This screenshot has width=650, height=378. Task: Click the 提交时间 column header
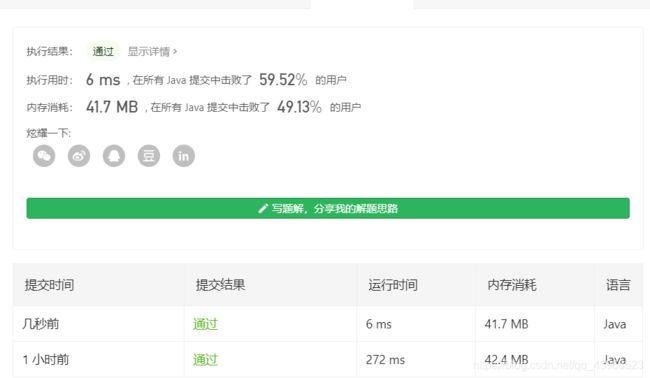pyautogui.click(x=49, y=285)
